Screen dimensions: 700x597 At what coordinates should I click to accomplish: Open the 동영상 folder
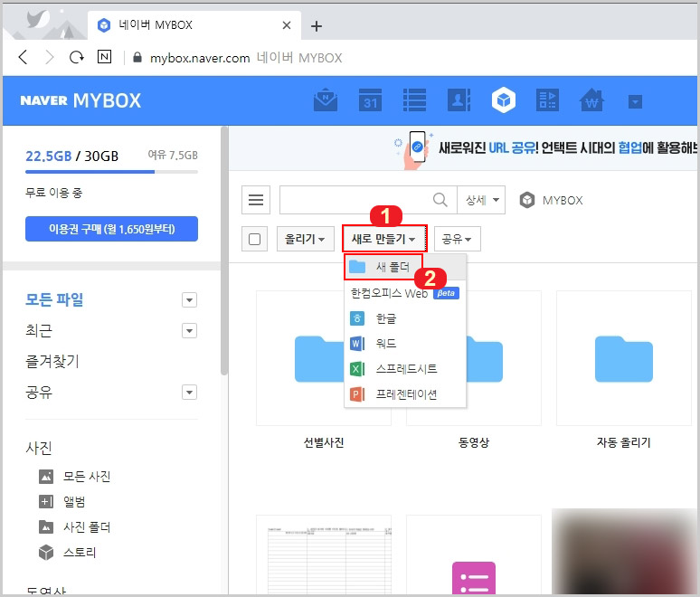click(x=474, y=358)
